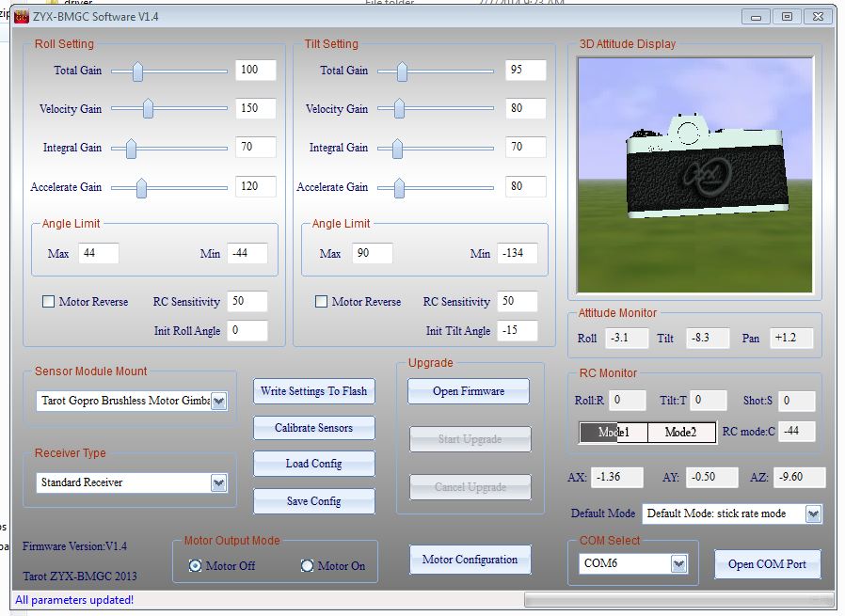Click the Roll Integral Gain value field

click(256, 147)
